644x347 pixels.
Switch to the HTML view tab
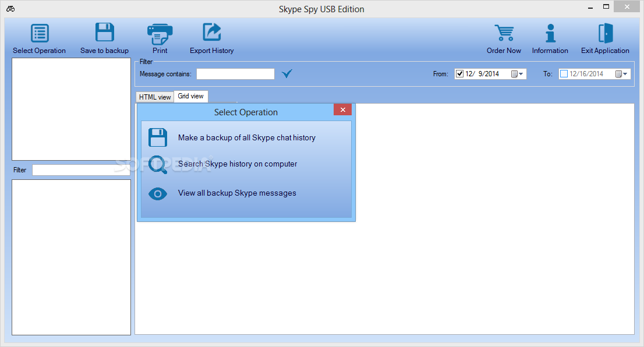point(155,97)
